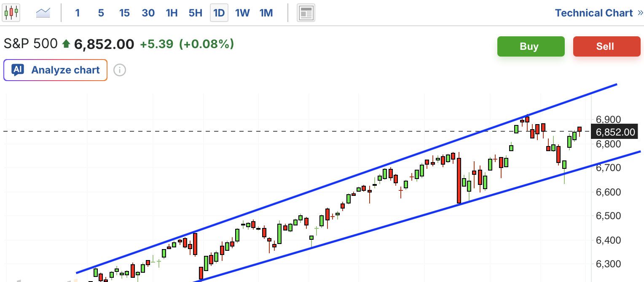Select the upper blue channel trendline

[346, 179]
